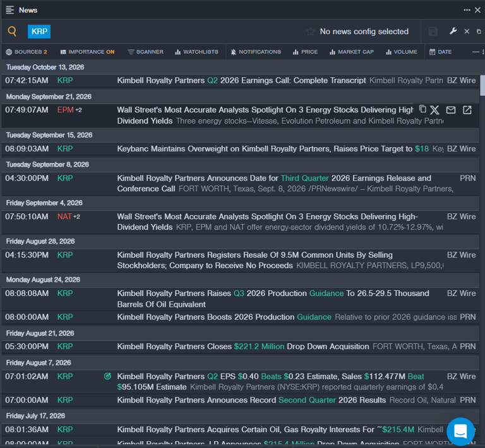
Task: Open the wrench settings icon
Action: (453, 31)
